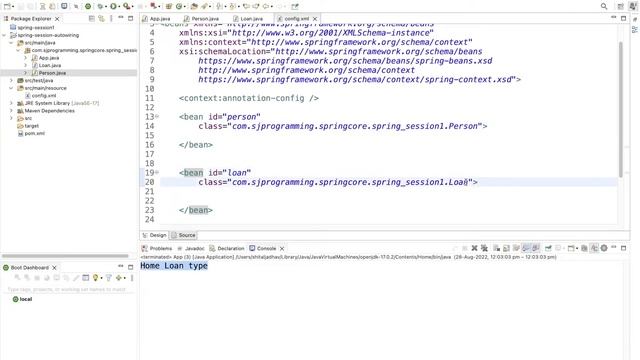Expand Maven Dependencies node
The height and width of the screenshot is (360, 640).
pos(11,111)
